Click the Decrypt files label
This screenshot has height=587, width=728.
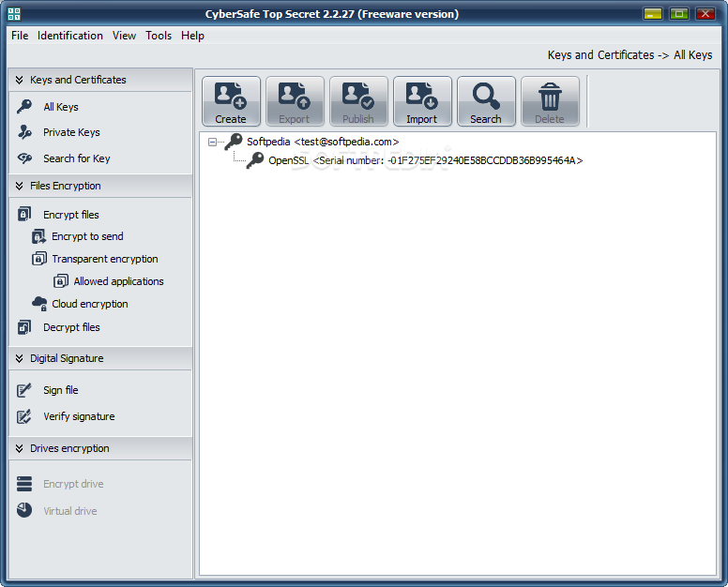pos(71,327)
